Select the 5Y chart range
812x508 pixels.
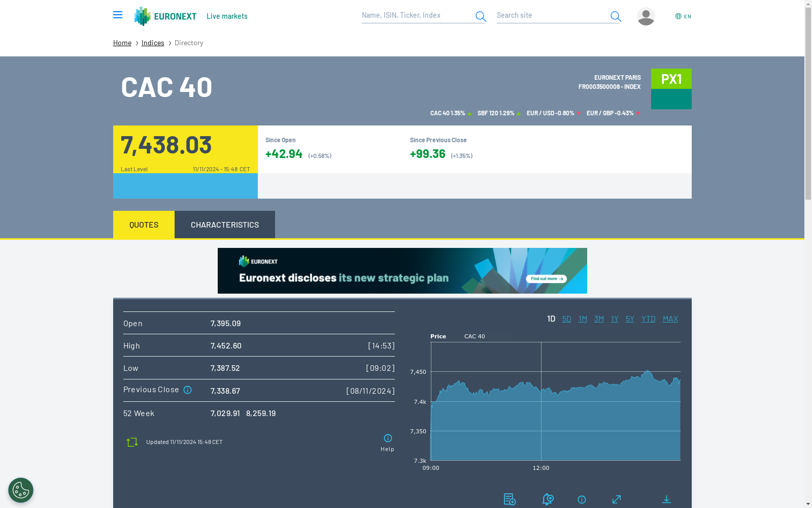pyautogui.click(x=630, y=319)
